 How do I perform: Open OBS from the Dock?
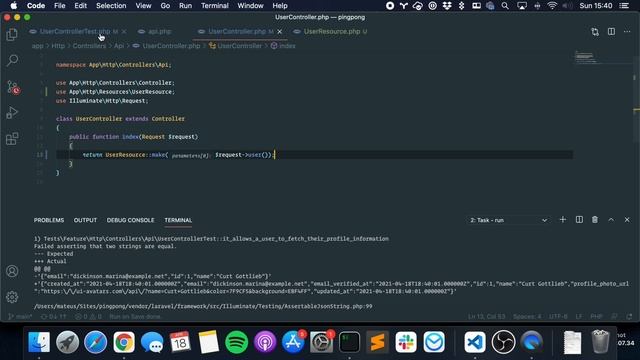click(503, 342)
